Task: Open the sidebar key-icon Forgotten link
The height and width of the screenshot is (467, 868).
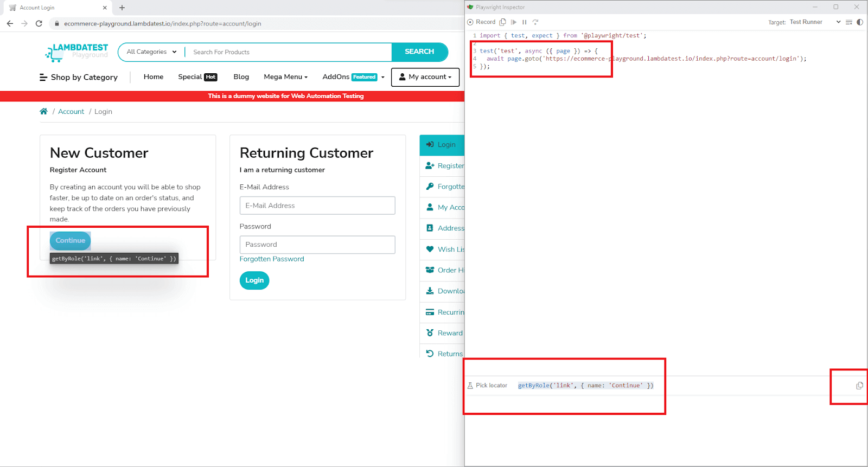Action: click(x=442, y=187)
